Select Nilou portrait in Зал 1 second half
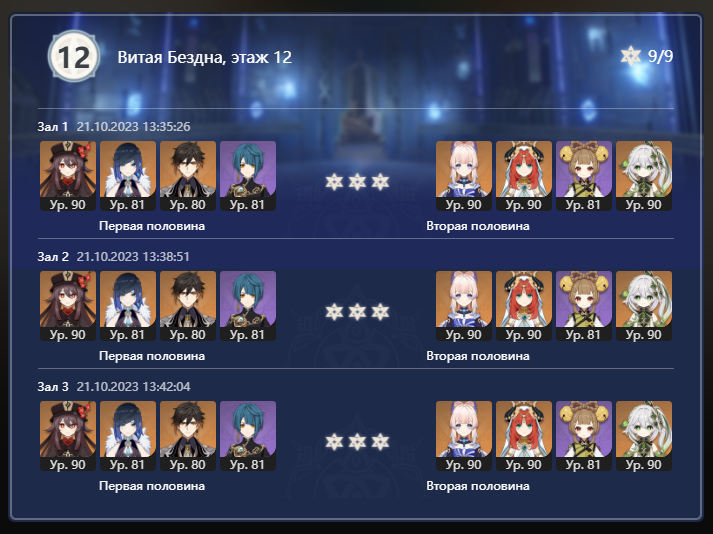713x534 pixels. point(524,176)
